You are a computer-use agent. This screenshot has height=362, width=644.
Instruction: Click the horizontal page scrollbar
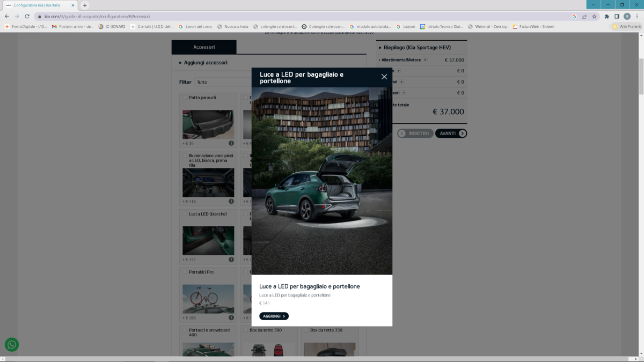pos(319,359)
